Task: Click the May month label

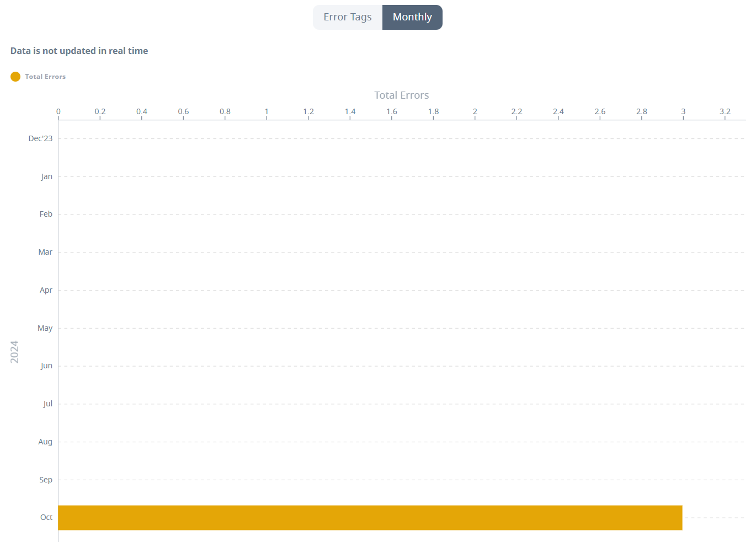Action: pos(45,328)
